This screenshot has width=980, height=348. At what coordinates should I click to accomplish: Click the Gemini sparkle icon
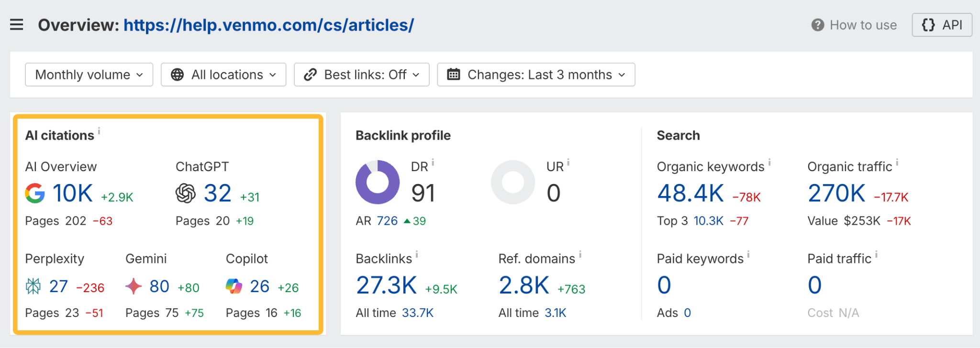click(134, 286)
